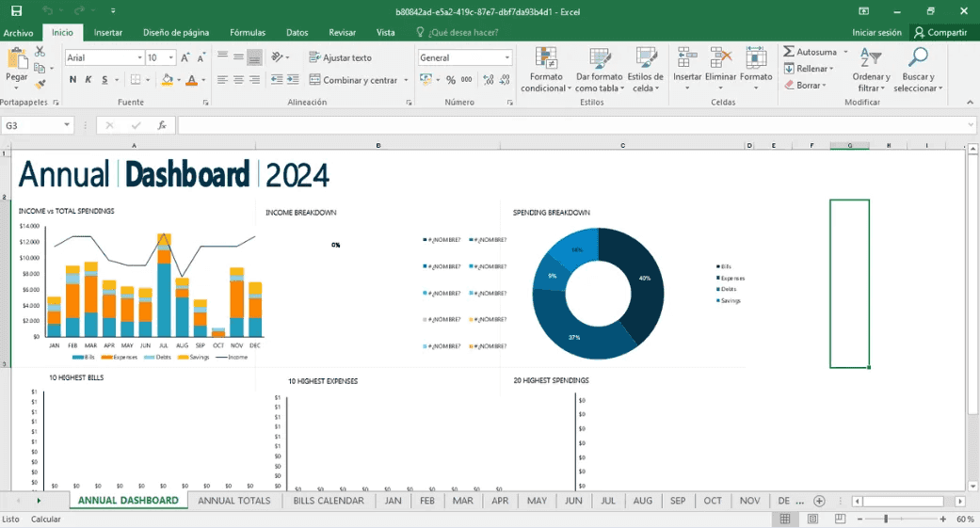Viewport: 980px width, 528px height.
Task: Open the Fuente dialog launcher
Action: [x=205, y=103]
